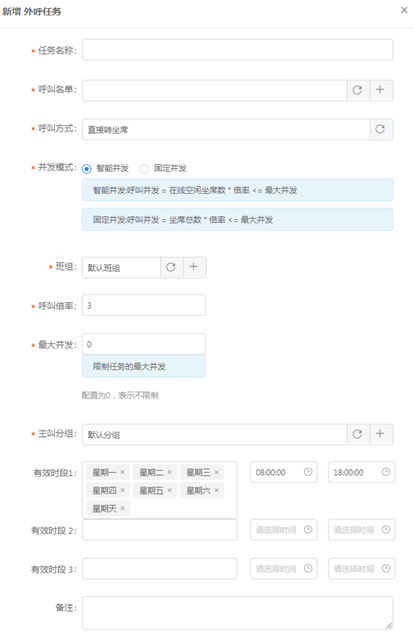This screenshot has height=635, width=414.
Task: Click the 任务名称 input field
Action: tap(237, 50)
